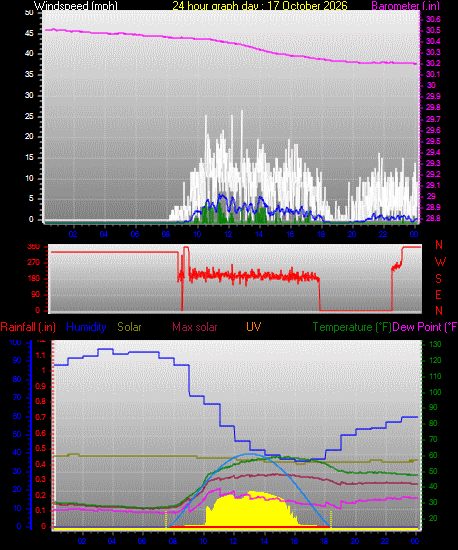This screenshot has width=458, height=550.
Task: Click the "E" compass direction letter
Action: click(438, 295)
